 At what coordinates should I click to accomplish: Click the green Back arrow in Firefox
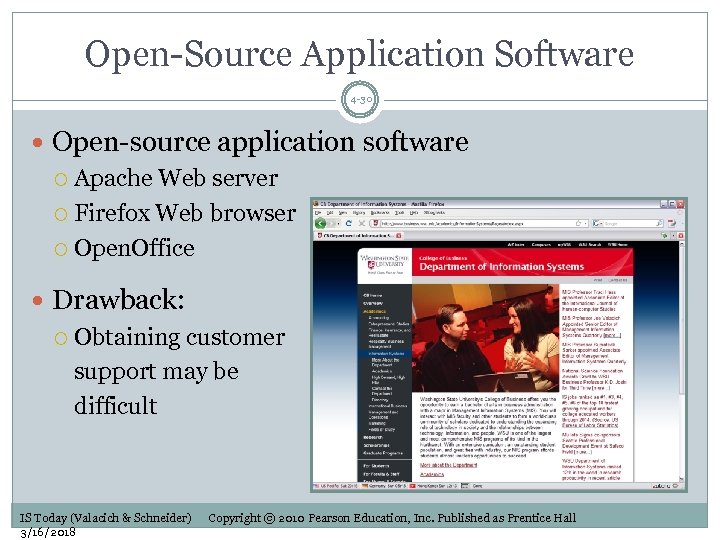point(321,223)
